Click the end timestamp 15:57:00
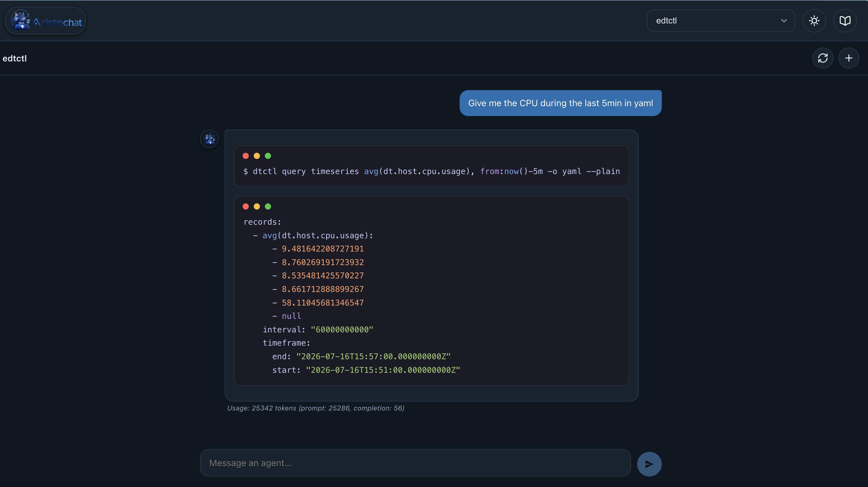The width and height of the screenshot is (868, 487). click(373, 357)
